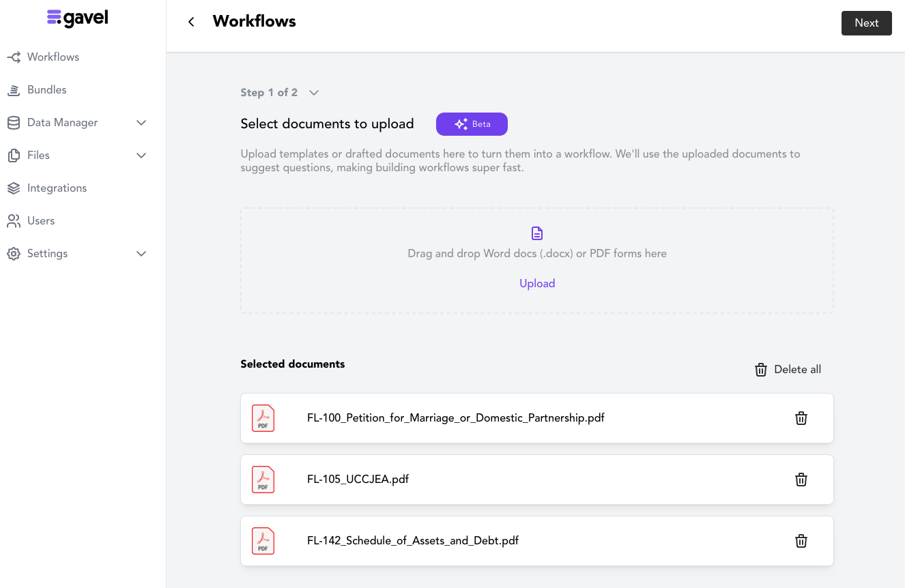The width and height of the screenshot is (905, 588).
Task: Open the Step 1 of 2 dropdown
Action: tap(314, 93)
